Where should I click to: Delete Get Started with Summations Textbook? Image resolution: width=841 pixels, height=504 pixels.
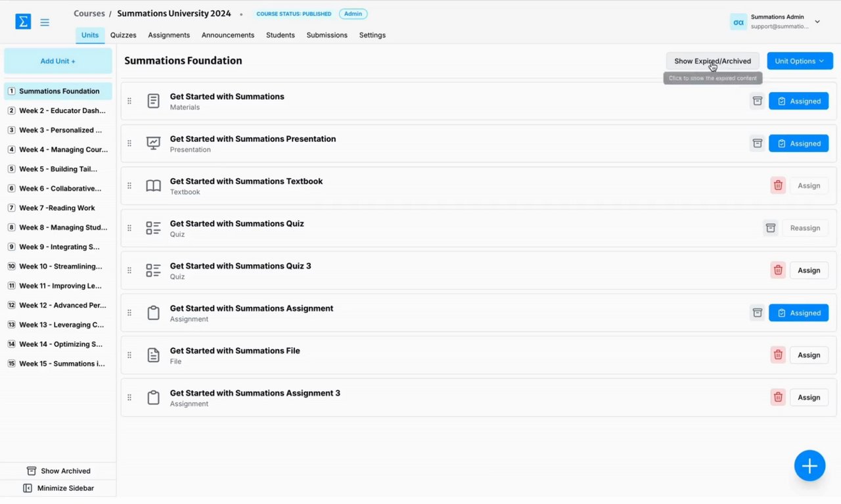pyautogui.click(x=778, y=186)
